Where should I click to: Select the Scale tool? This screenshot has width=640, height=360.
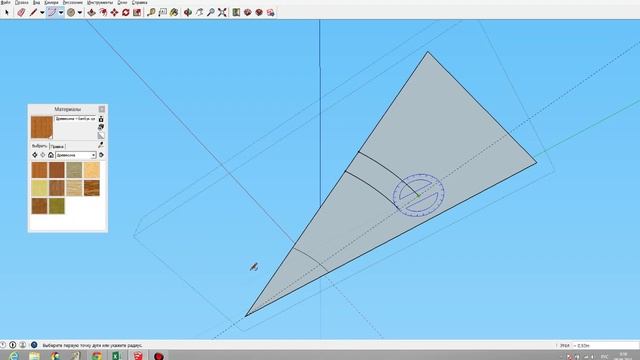click(x=137, y=12)
